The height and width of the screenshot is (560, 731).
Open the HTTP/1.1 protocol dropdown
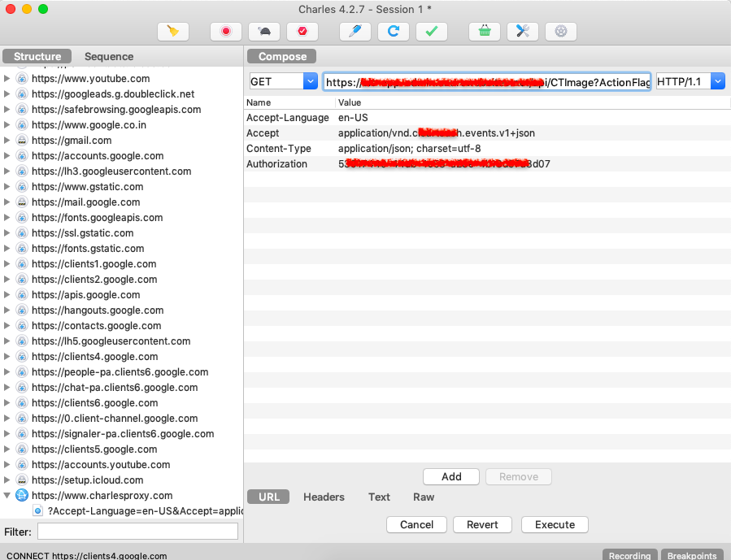click(716, 81)
